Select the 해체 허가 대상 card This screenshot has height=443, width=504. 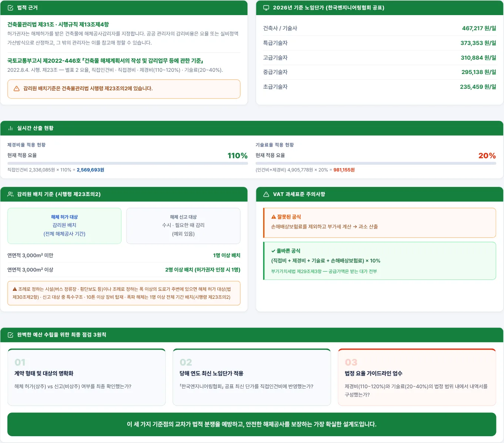click(65, 226)
